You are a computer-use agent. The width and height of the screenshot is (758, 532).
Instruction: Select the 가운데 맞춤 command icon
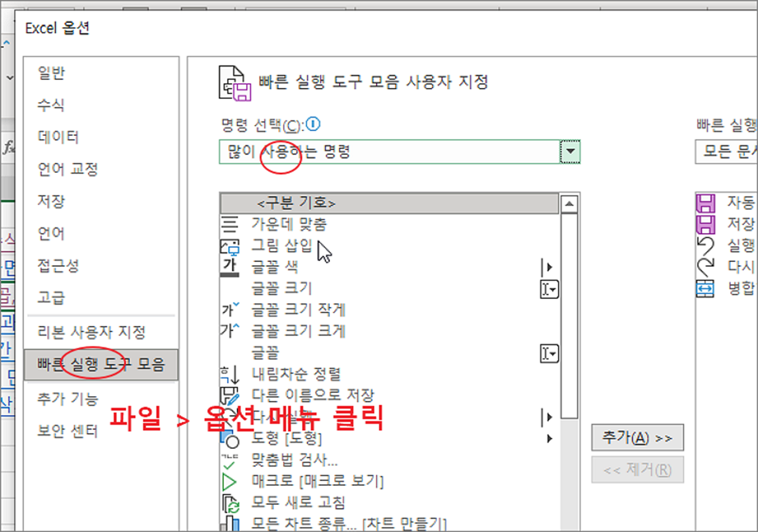coord(230,225)
